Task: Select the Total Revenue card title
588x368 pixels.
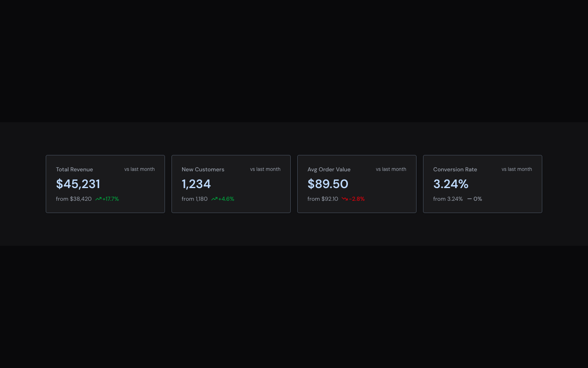Action: (74, 169)
